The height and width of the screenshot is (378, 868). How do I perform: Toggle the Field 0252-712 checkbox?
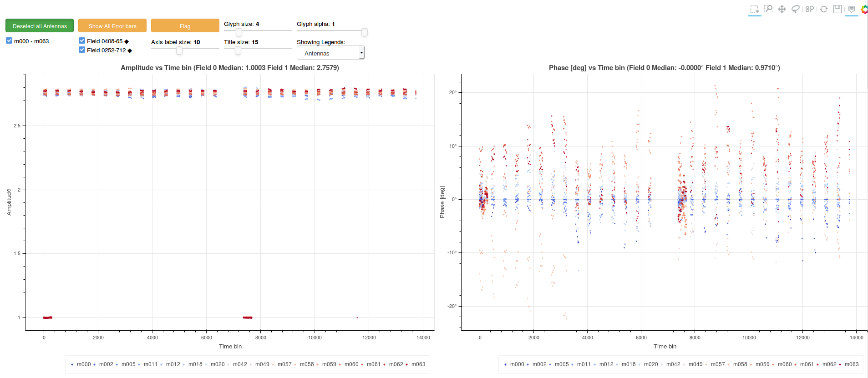coord(82,50)
